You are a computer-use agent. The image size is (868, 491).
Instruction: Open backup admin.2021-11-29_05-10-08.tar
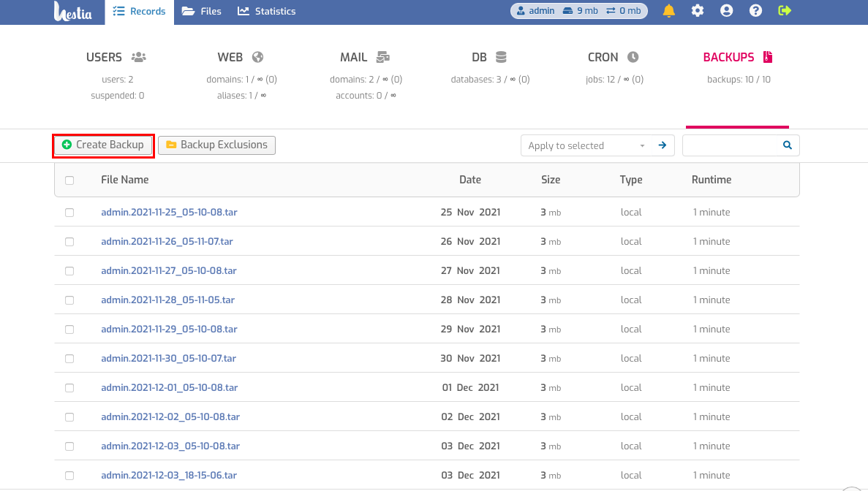pos(169,330)
